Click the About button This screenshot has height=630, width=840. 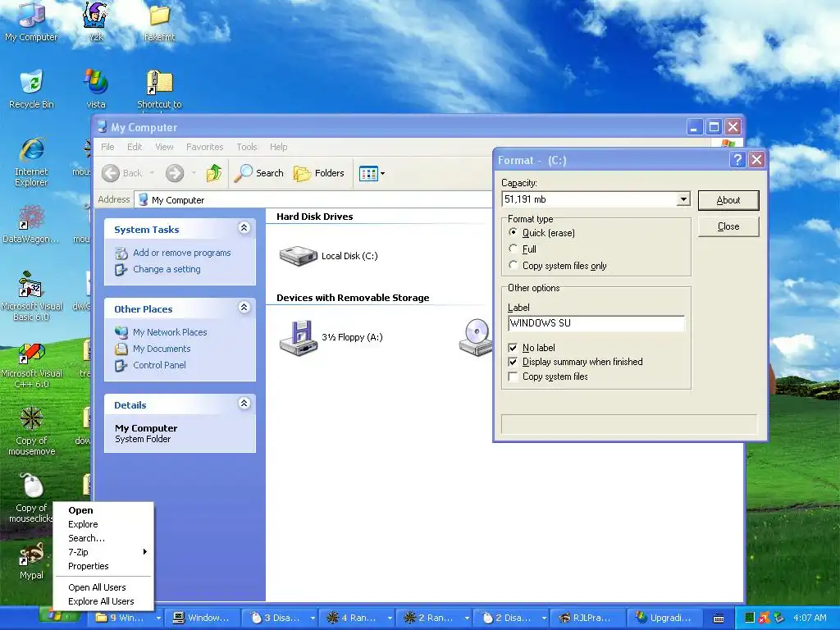click(728, 200)
